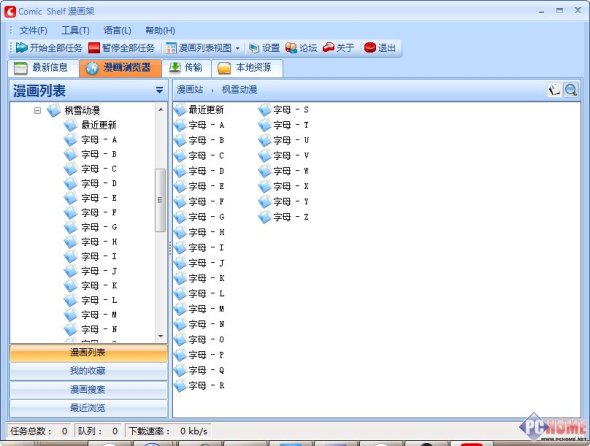590x446 pixels.
Task: Select the 字母 - I label in right pane
Action: click(x=206, y=248)
